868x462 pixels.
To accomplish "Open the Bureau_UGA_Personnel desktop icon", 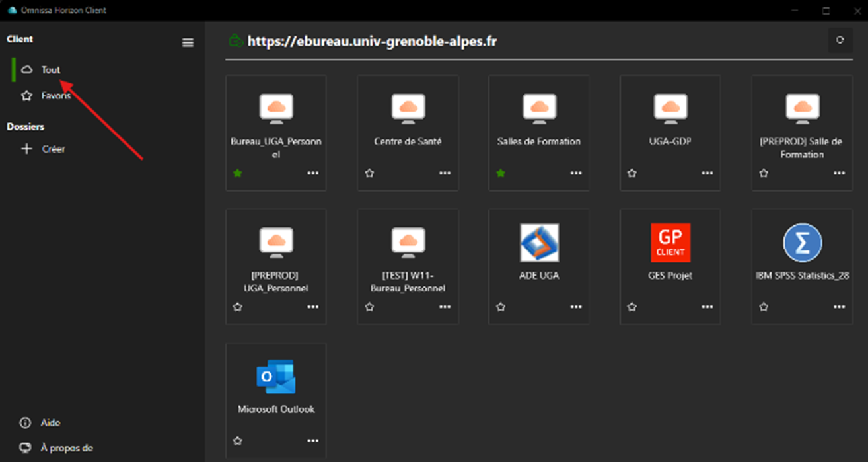I will (276, 109).
